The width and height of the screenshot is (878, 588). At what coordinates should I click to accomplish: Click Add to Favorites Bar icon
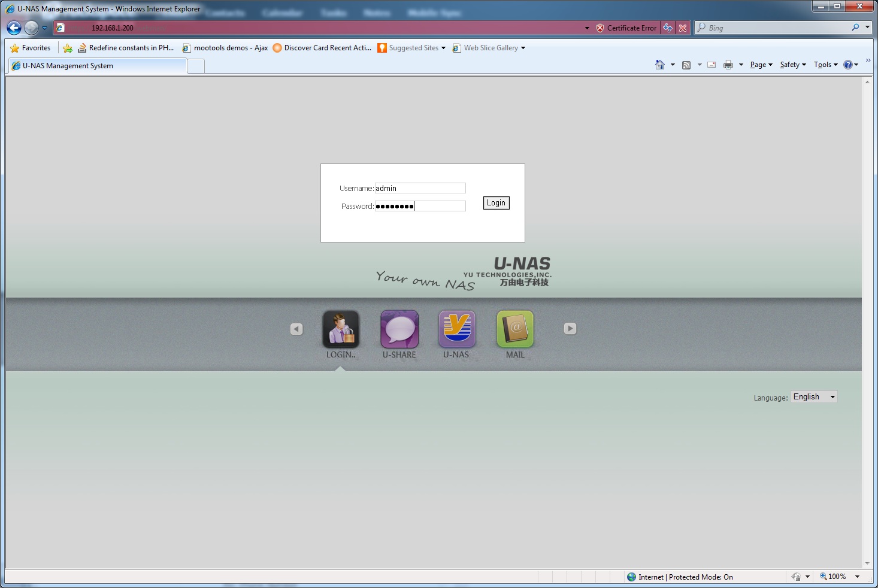pyautogui.click(x=68, y=48)
